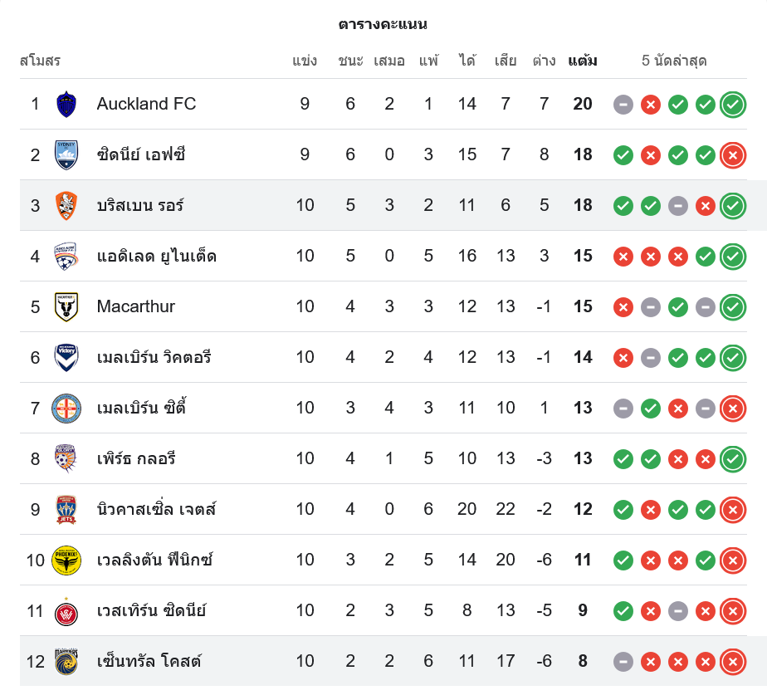The width and height of the screenshot is (767, 700).
Task: Click the Melbourne Victory crest
Action: [x=66, y=358]
